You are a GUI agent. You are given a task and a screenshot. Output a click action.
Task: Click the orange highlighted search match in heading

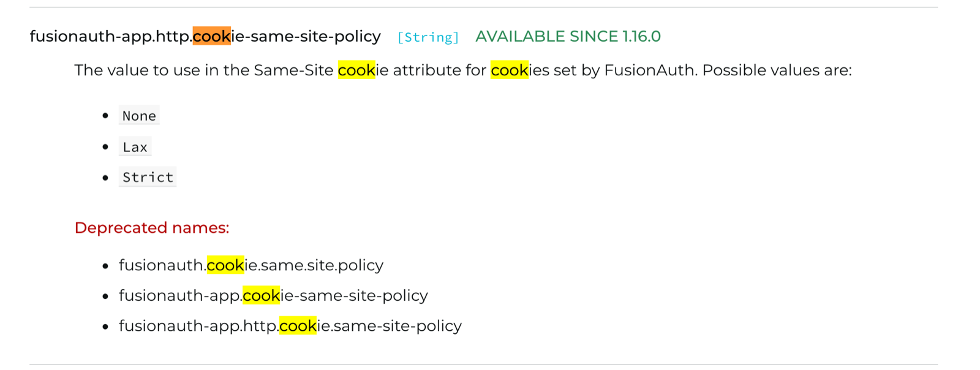coord(211,36)
